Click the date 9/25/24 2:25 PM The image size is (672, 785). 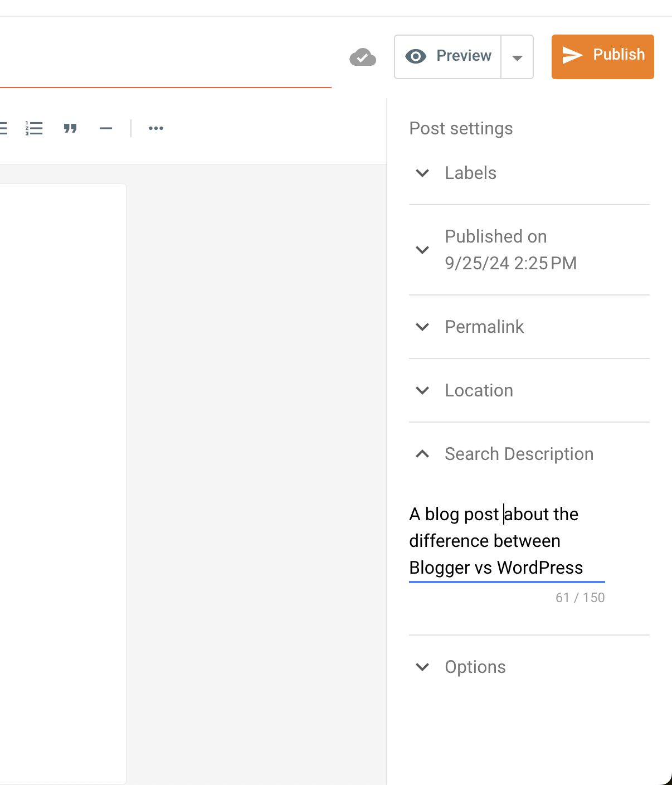(x=510, y=263)
